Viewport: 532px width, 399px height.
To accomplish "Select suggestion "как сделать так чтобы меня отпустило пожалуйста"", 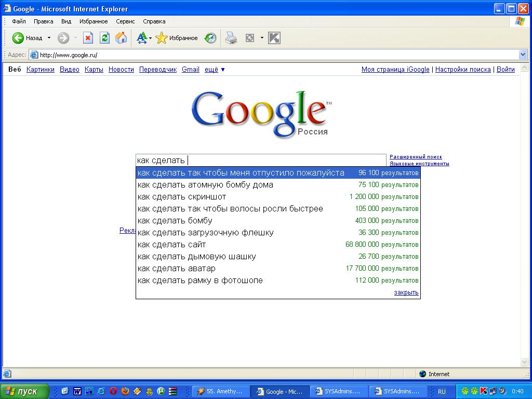I will (278, 173).
